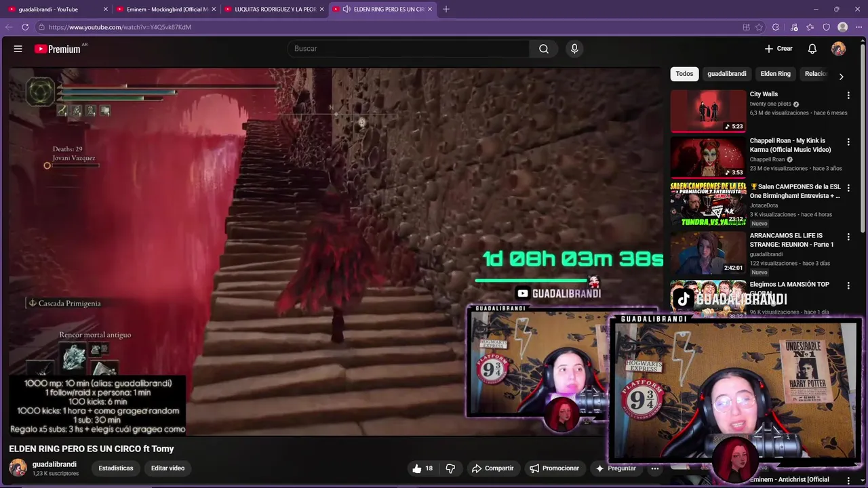Dislike the video
The width and height of the screenshot is (868, 488).
coord(450,468)
